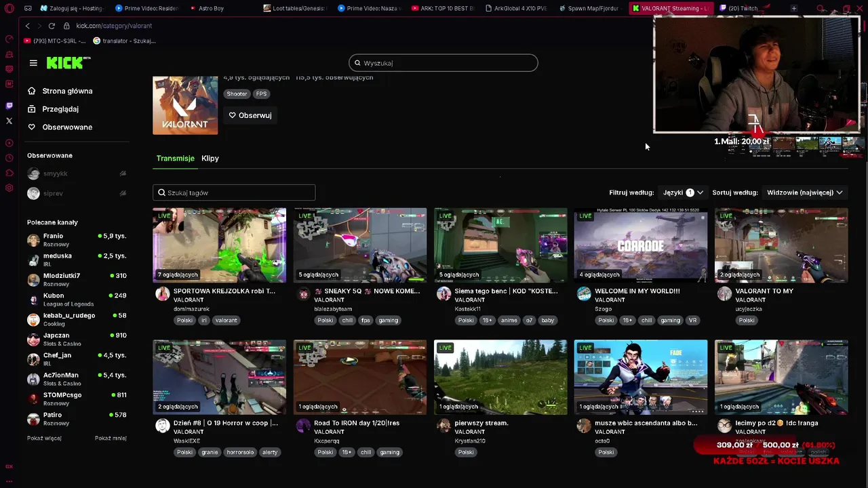Click Szukaj tagów tag search field
This screenshot has height=488, width=868.
point(234,192)
